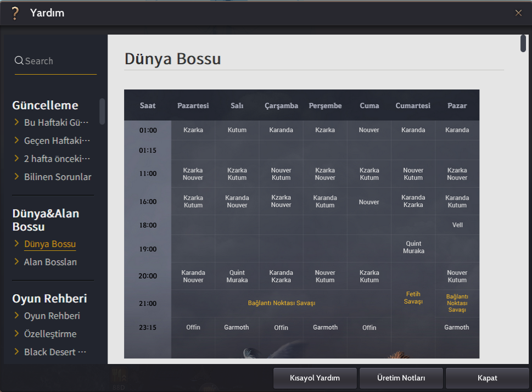
Task: Close the Yardım window with X
Action: [x=518, y=13]
